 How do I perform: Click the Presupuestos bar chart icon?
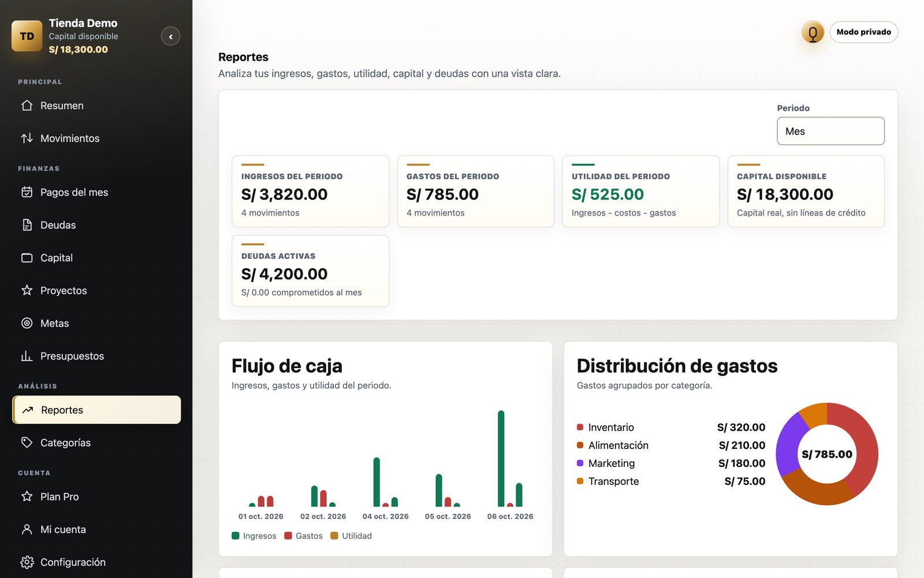coord(27,356)
